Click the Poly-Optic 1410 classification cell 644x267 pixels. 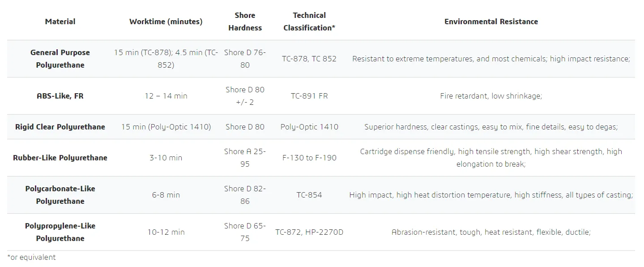[309, 127]
